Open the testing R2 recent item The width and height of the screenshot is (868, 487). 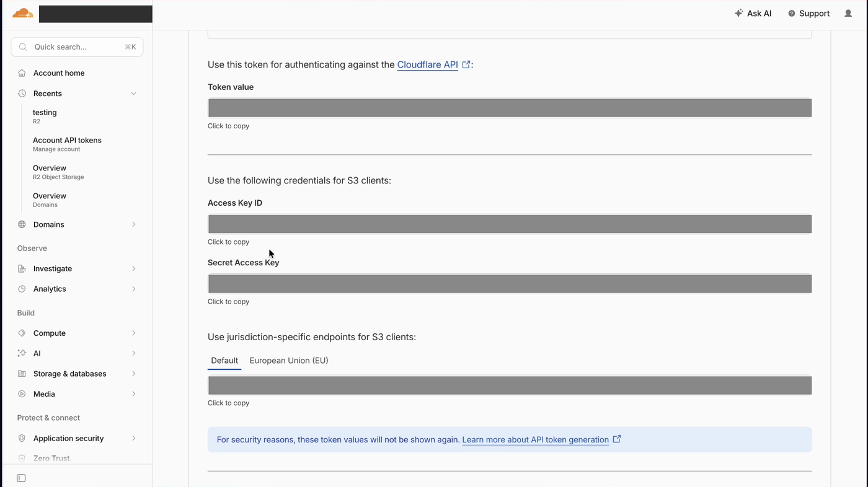(x=45, y=116)
